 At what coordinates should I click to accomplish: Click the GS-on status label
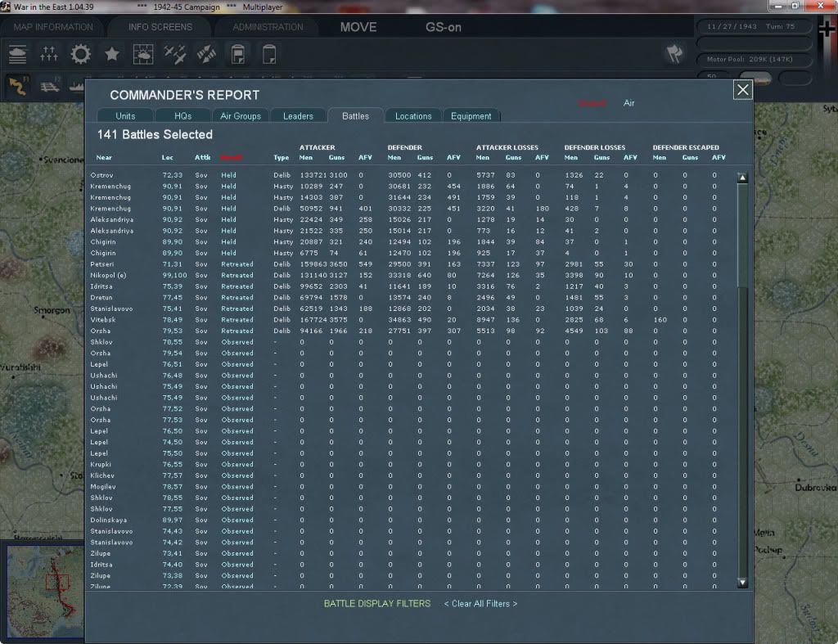point(444,27)
